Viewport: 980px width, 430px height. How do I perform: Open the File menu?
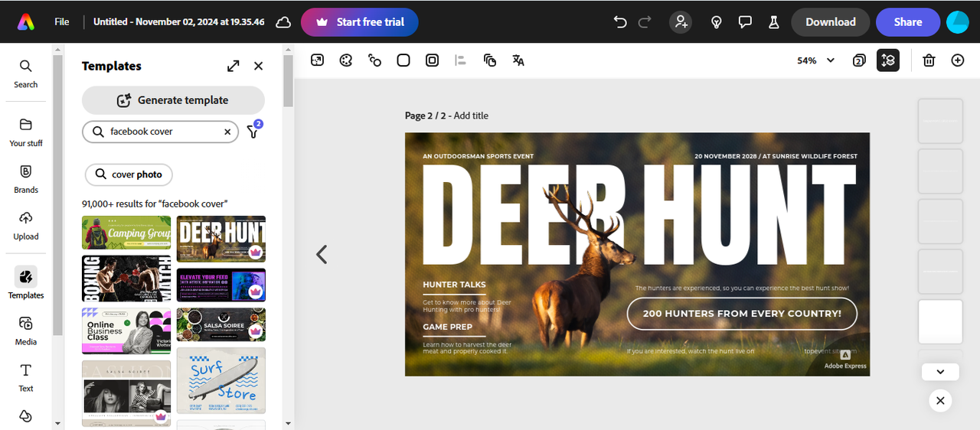coord(62,22)
